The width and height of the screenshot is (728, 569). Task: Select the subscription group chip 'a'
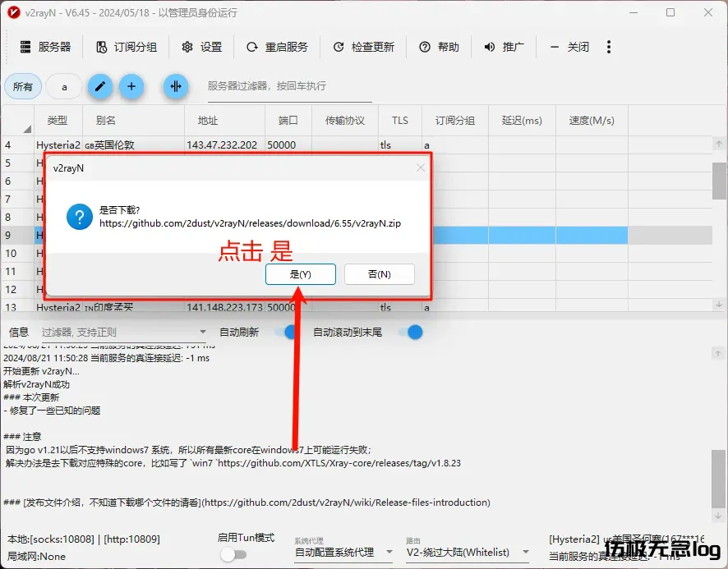tap(64, 87)
